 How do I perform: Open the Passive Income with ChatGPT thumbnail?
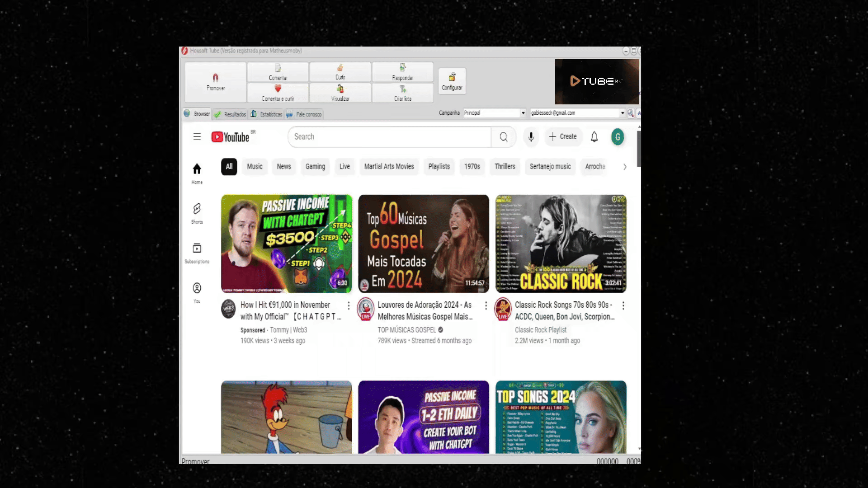pos(287,244)
